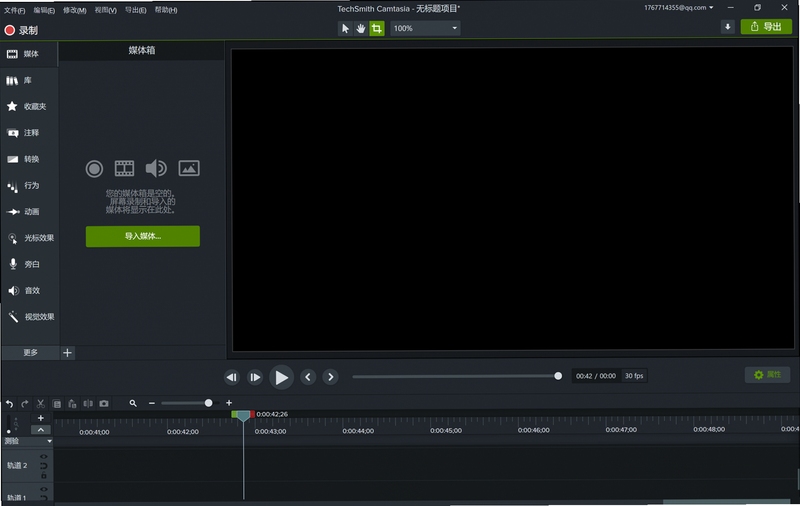The image size is (800, 506).
Task: Open the 光标效果 cursor effects panel
Action: pyautogui.click(x=29, y=238)
